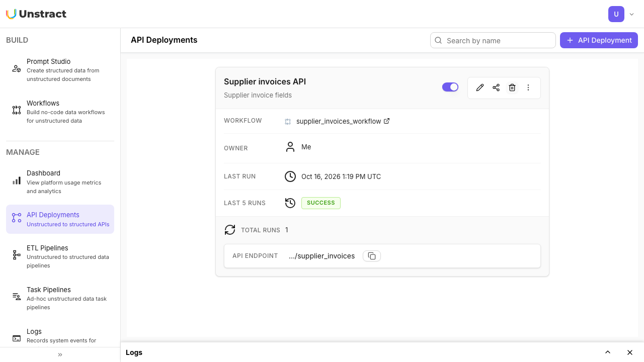
Task: Delete the Supplier invoices API deployment
Action: click(x=512, y=87)
